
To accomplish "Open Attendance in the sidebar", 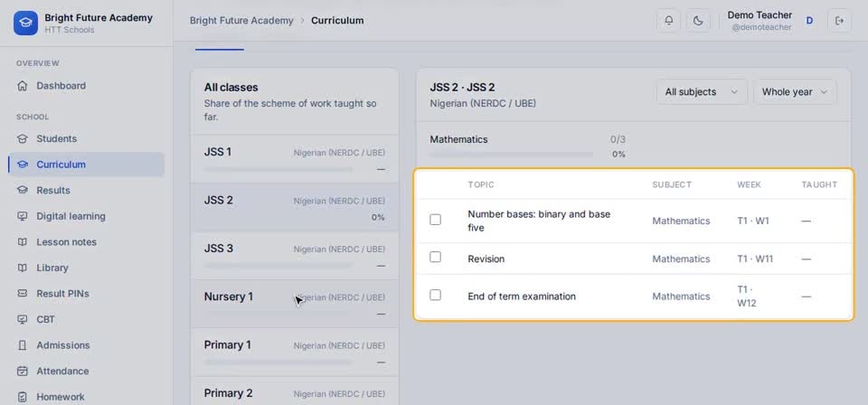I will coord(86,371).
